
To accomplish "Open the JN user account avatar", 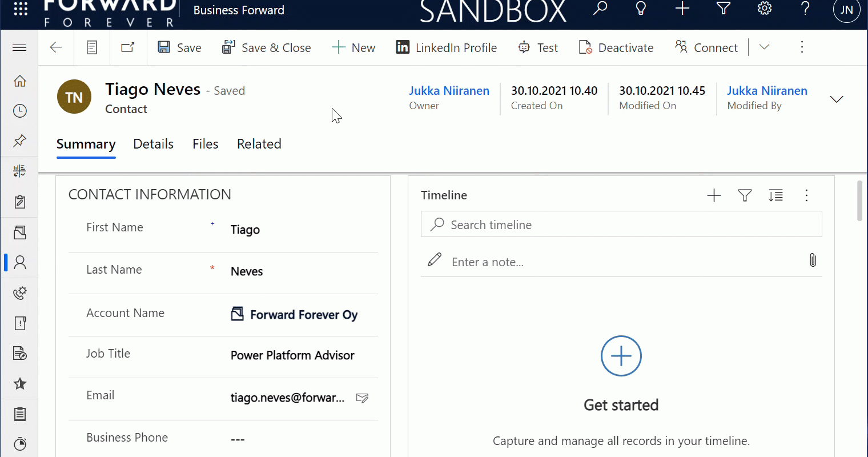I will 847,9.
